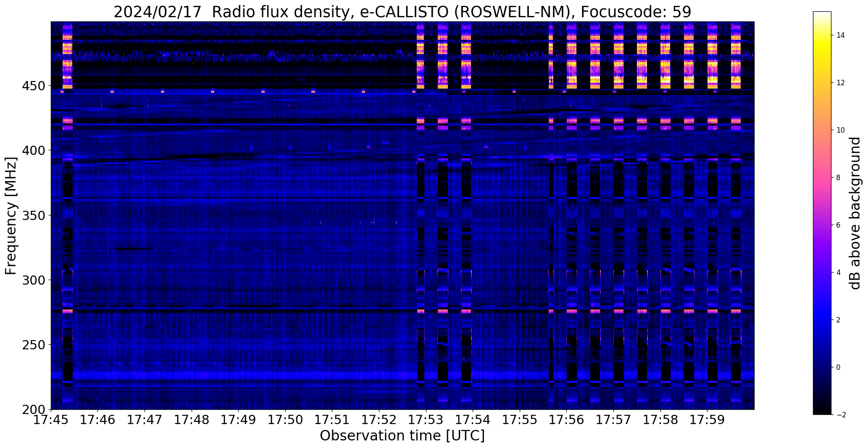This screenshot has height=448, width=868.
Task: Click the 17:56 time tick label
Action: [x=567, y=420]
